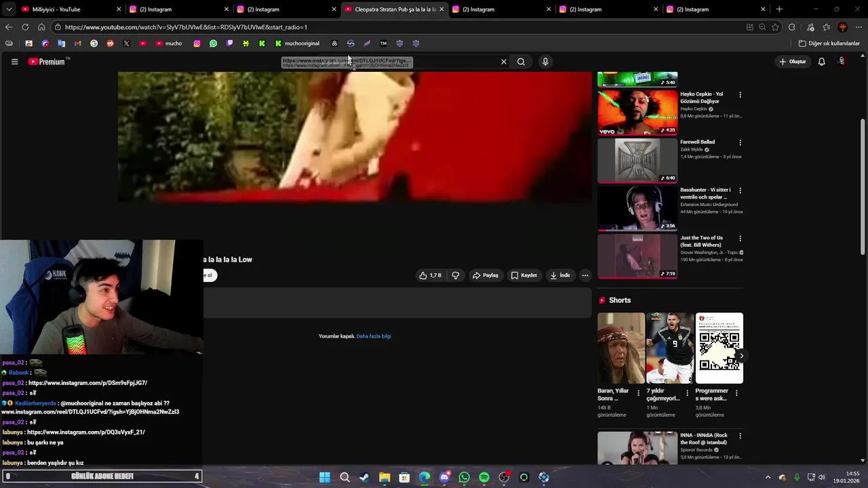868x488 pixels.
Task: Open options menu for INNA video
Action: pos(740,436)
